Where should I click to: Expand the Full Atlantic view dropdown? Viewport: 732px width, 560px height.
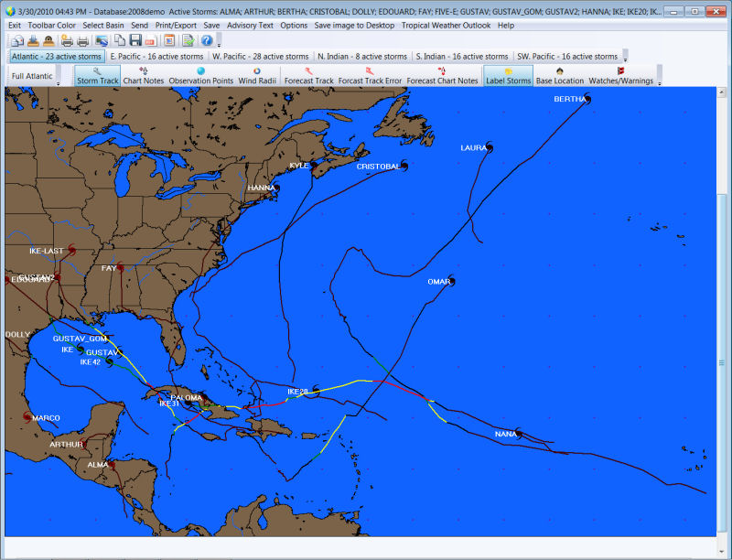pyautogui.click(x=59, y=82)
